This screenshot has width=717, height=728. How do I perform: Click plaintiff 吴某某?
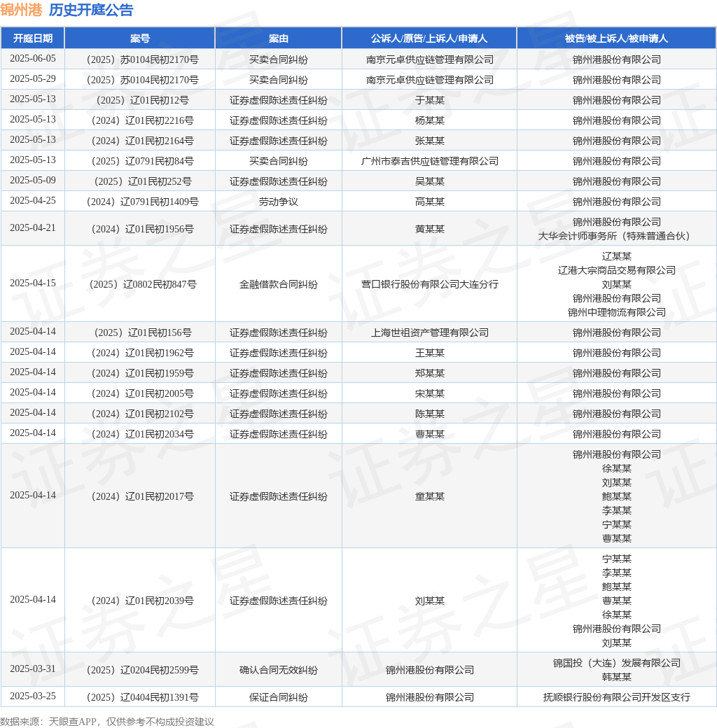click(x=429, y=181)
